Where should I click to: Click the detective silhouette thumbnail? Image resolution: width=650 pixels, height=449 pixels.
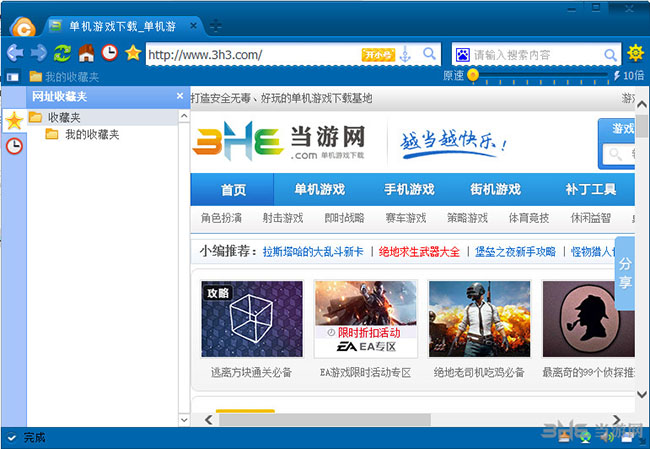(589, 318)
